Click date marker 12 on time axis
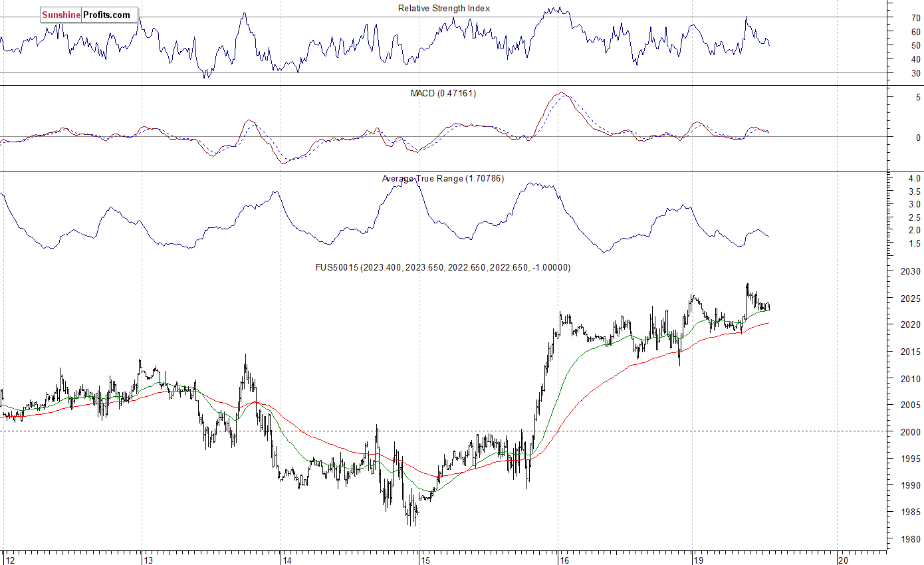Image resolution: width=924 pixels, height=565 pixels. (x=9, y=560)
